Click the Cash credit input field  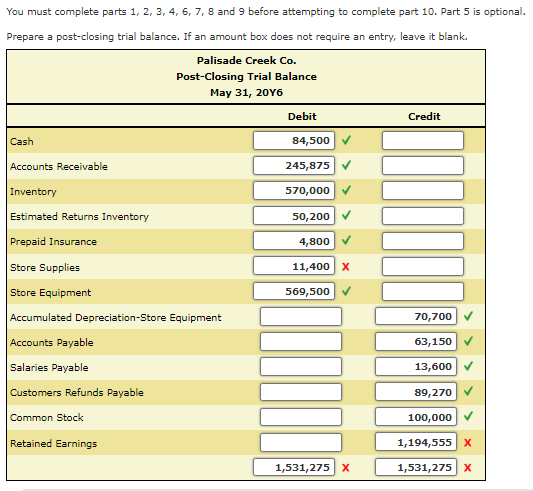(x=423, y=140)
